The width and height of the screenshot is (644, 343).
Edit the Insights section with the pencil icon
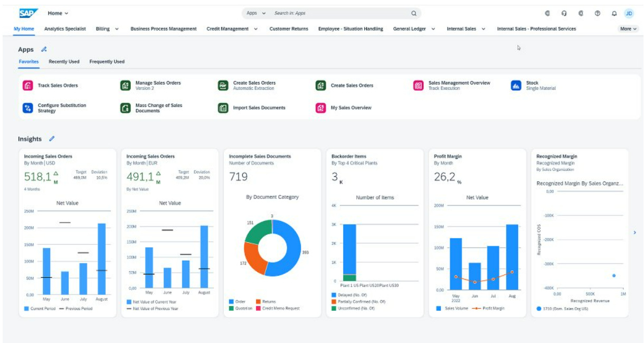coord(52,139)
